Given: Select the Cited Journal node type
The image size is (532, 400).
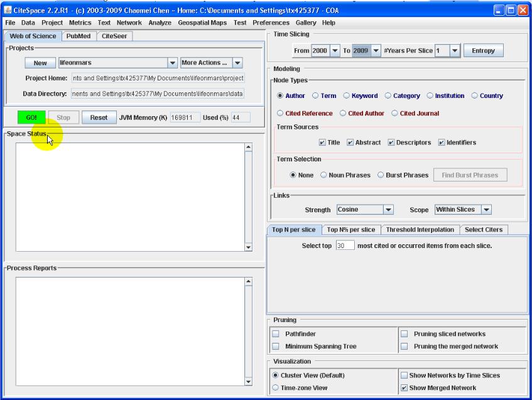Looking at the screenshot, I should tap(394, 113).
